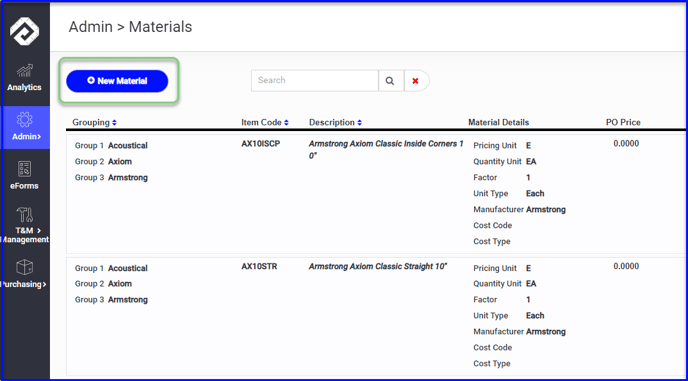Sort by Grouping column arrows
This screenshot has height=381, width=688.
pyautogui.click(x=114, y=123)
